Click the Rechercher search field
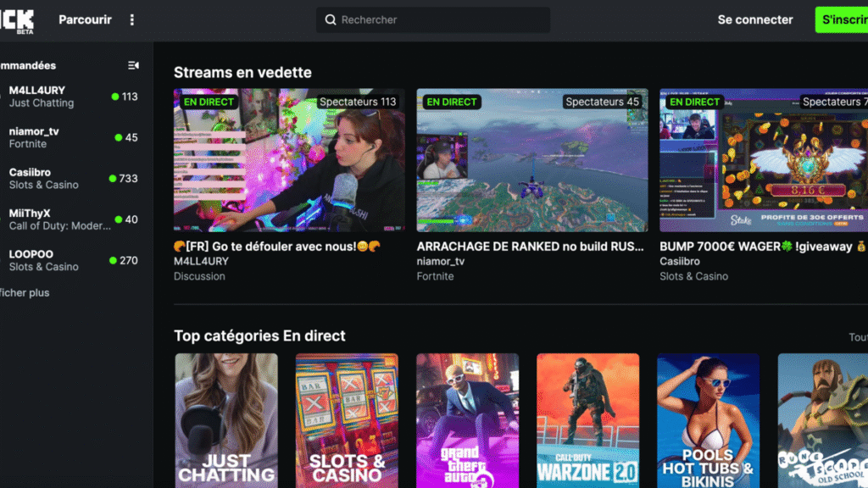 (x=441, y=20)
